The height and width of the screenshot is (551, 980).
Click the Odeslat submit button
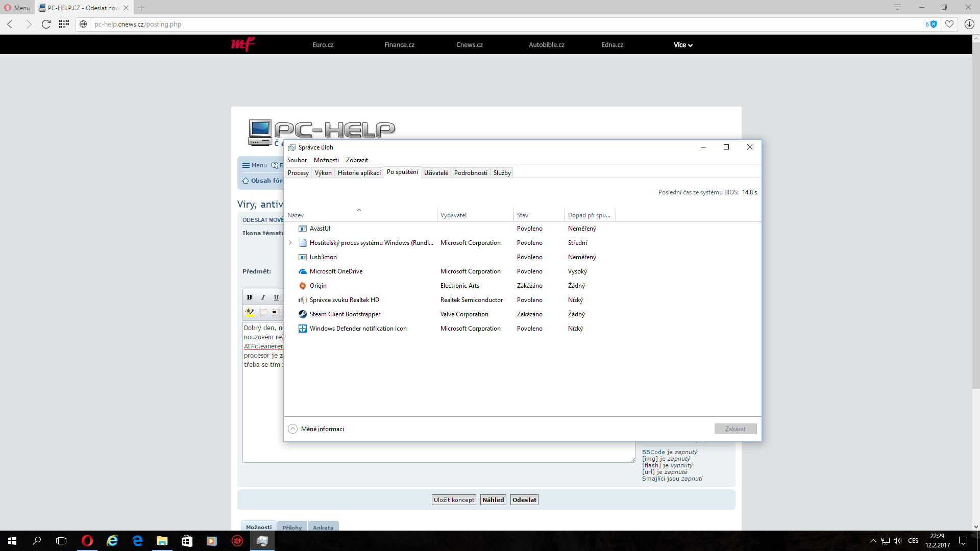(524, 500)
